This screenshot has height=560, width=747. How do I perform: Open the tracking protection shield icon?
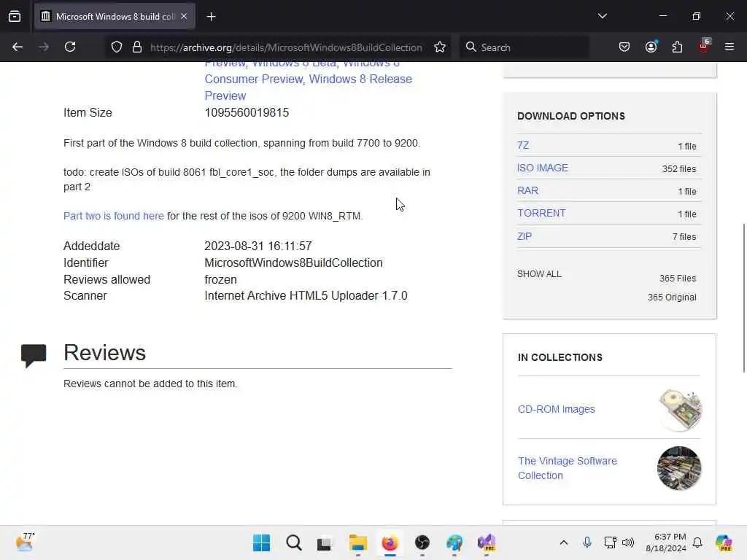117,47
